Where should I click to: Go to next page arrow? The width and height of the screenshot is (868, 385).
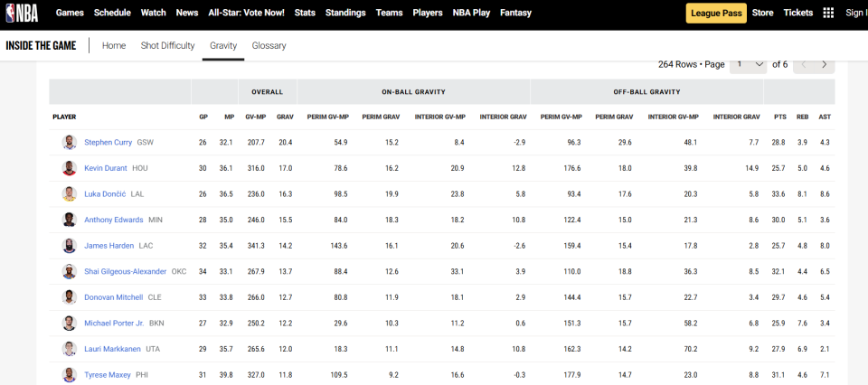[824, 64]
